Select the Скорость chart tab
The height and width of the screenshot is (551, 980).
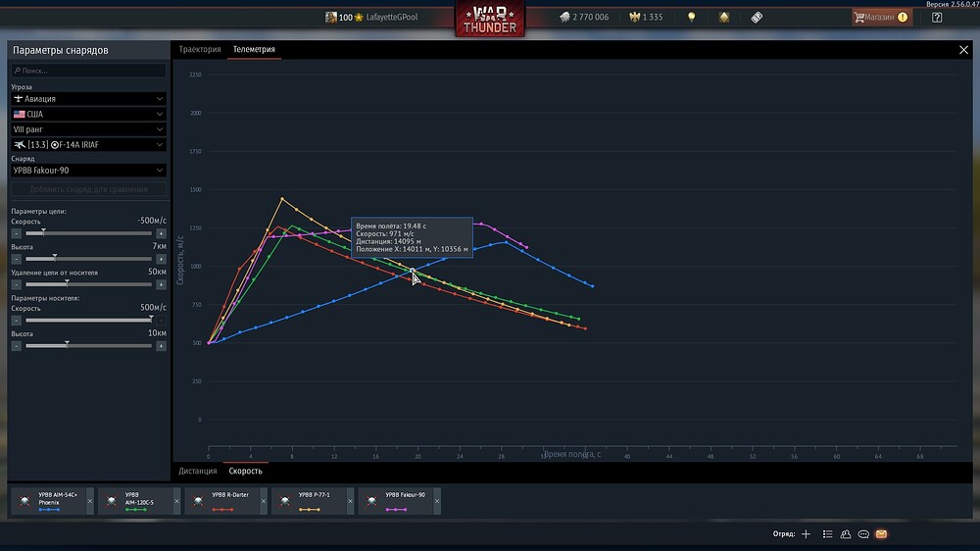[x=245, y=471]
